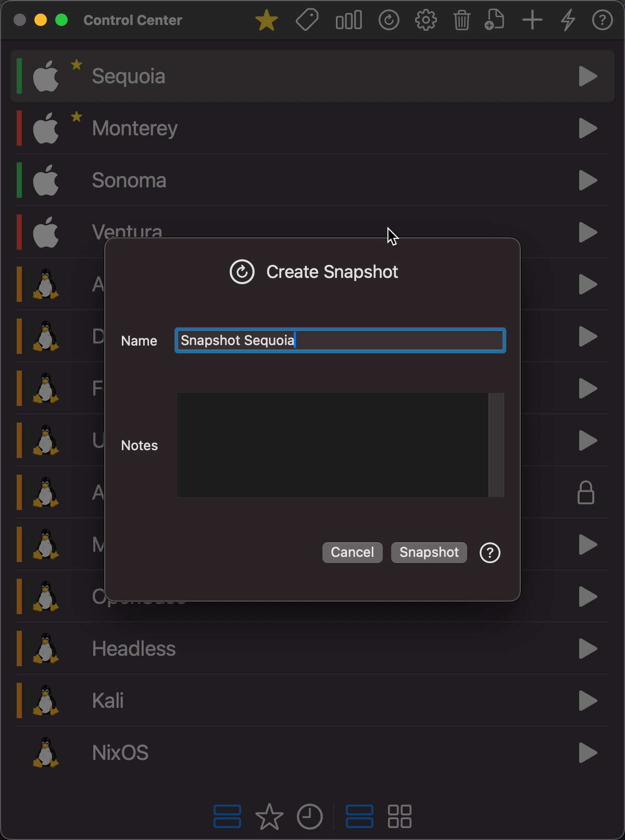Switch to grid view layout
This screenshot has width=625, height=840.
[x=400, y=816]
